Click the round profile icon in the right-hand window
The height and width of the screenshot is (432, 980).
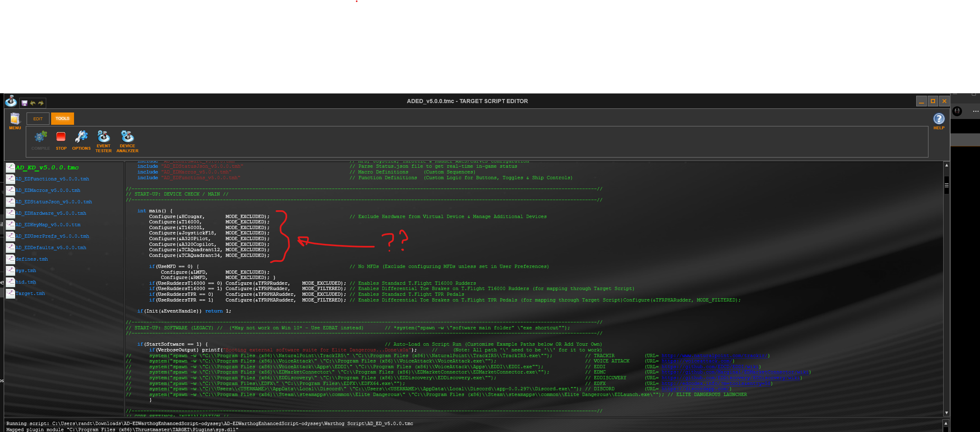(x=957, y=111)
